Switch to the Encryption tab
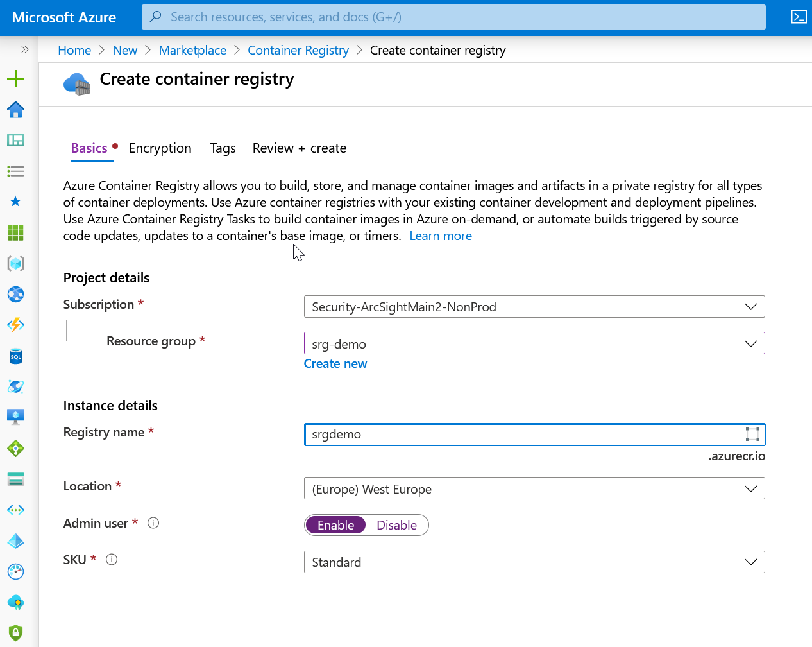Screen dimensions: 812x647 (160, 148)
